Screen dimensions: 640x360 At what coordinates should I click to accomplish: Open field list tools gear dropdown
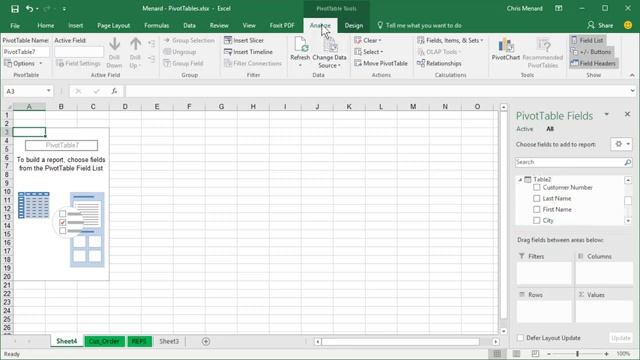(622, 144)
